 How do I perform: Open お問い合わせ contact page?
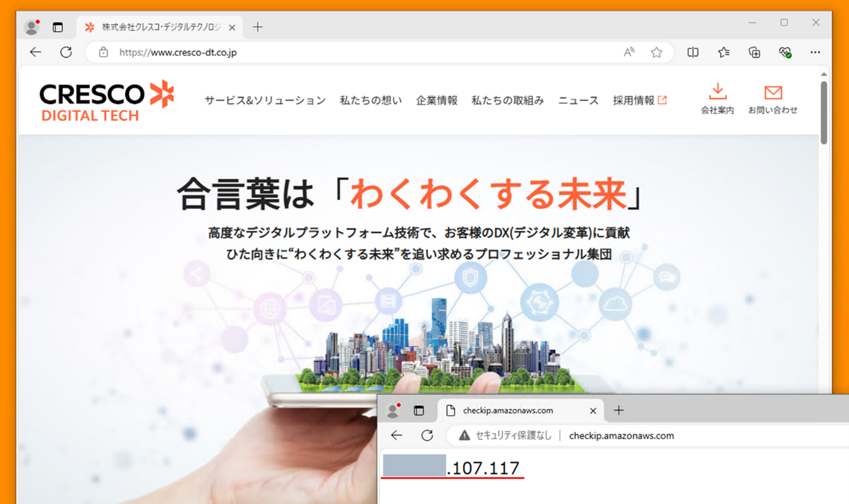[x=772, y=99]
